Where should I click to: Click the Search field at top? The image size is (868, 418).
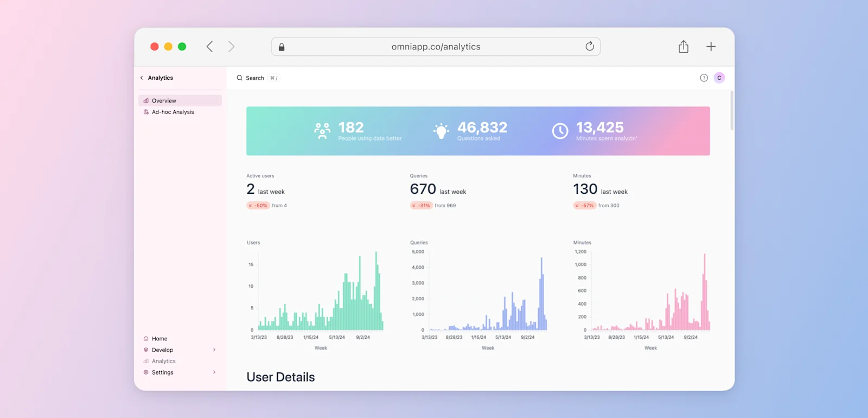[257, 78]
